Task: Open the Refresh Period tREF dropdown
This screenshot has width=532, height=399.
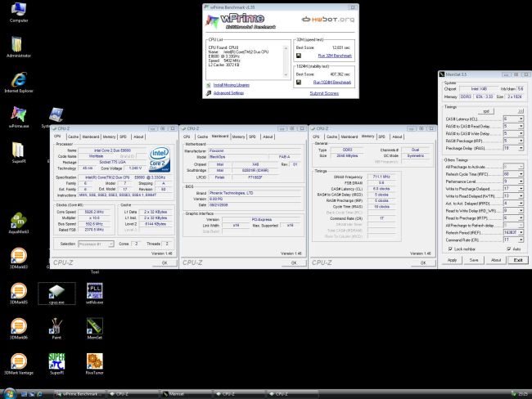Action: pos(521,232)
